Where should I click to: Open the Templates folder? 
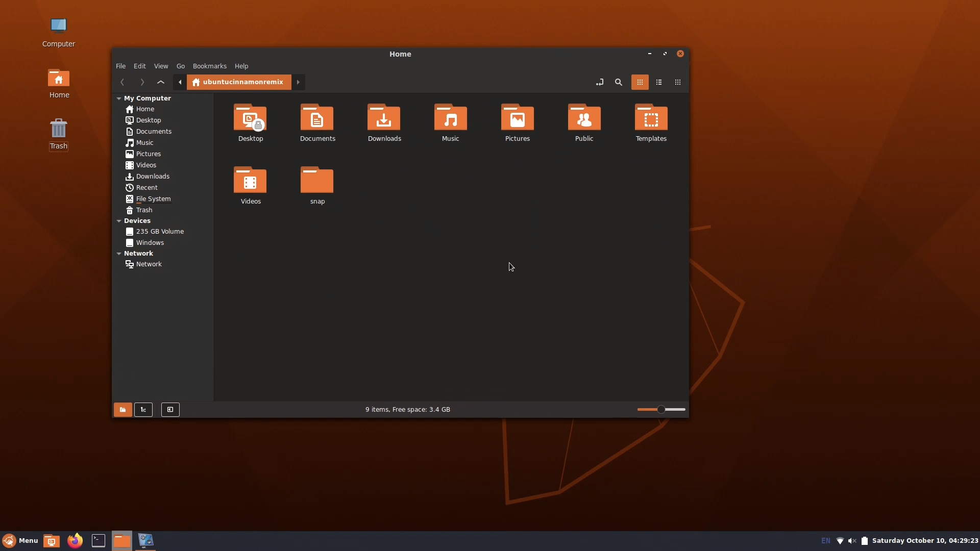point(651,122)
